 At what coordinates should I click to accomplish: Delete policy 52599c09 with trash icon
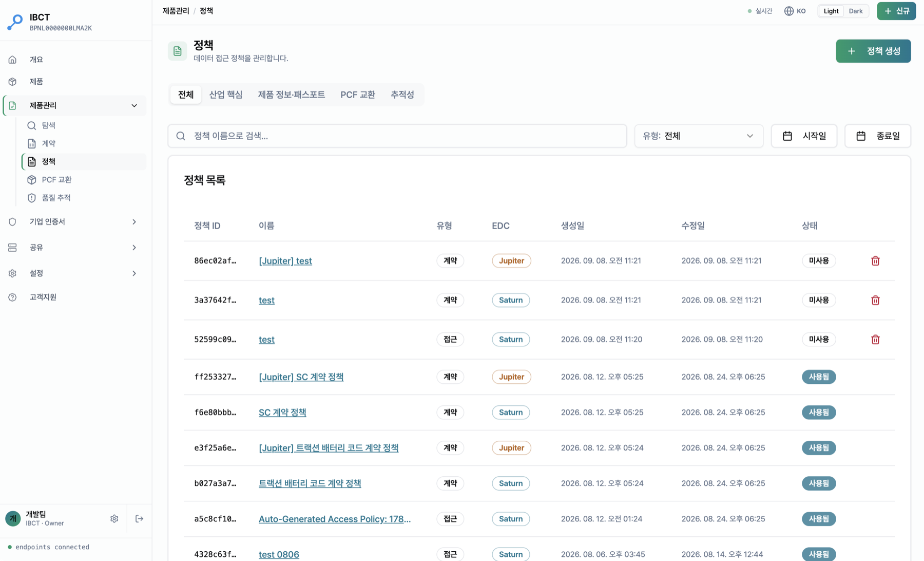click(x=875, y=340)
